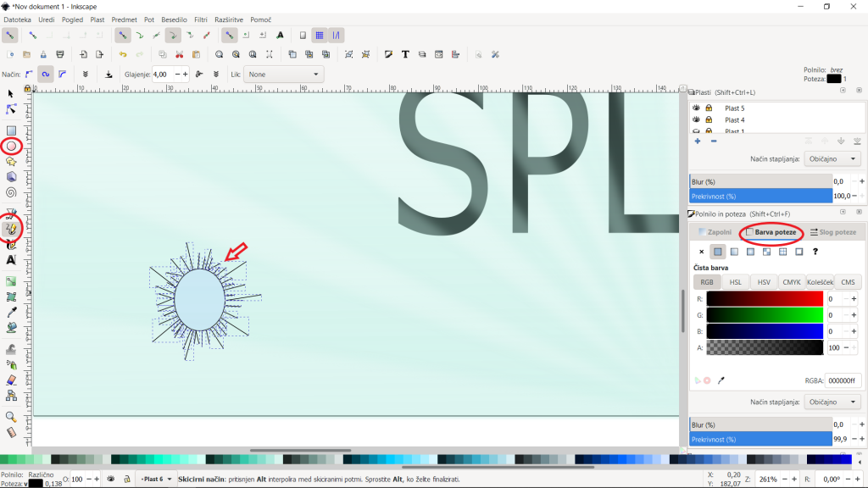868x488 pixels.
Task: Switch color mode to HSL
Action: (x=735, y=282)
